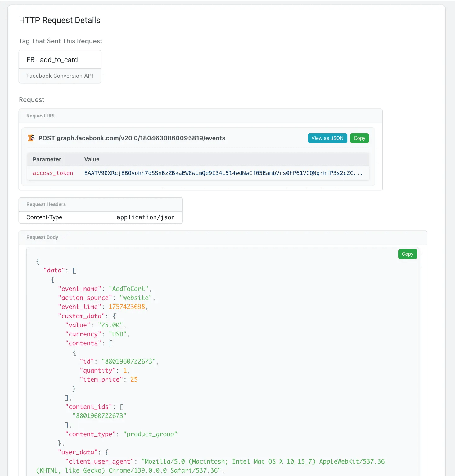Screen dimensions: 455x476
Task: Copy the request URL with the green Copy button
Action: coord(359,138)
